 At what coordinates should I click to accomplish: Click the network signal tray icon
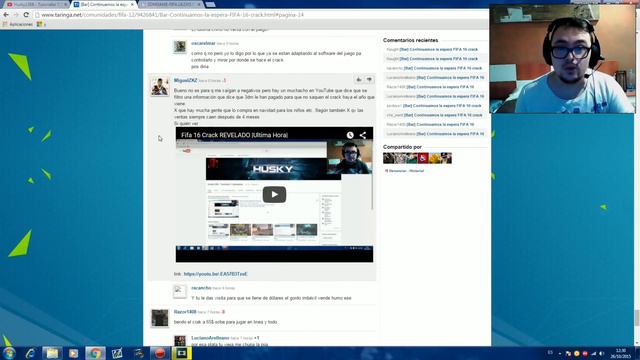pyautogui.click(x=593, y=353)
